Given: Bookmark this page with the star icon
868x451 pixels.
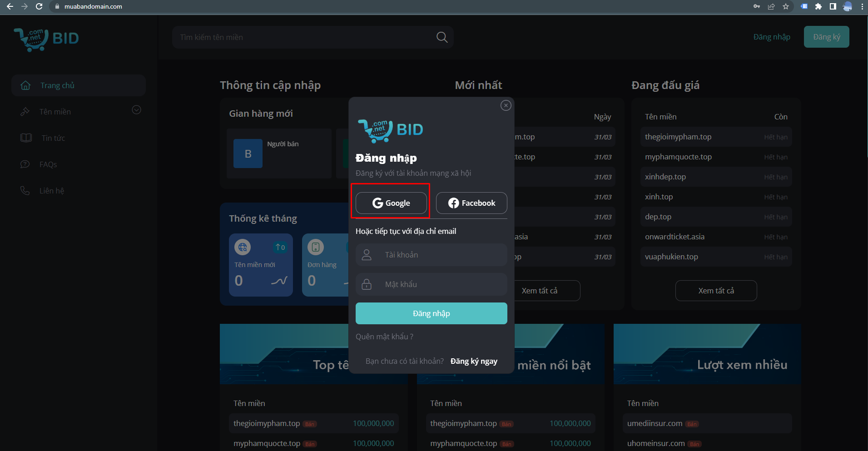Looking at the screenshot, I should (x=786, y=6).
